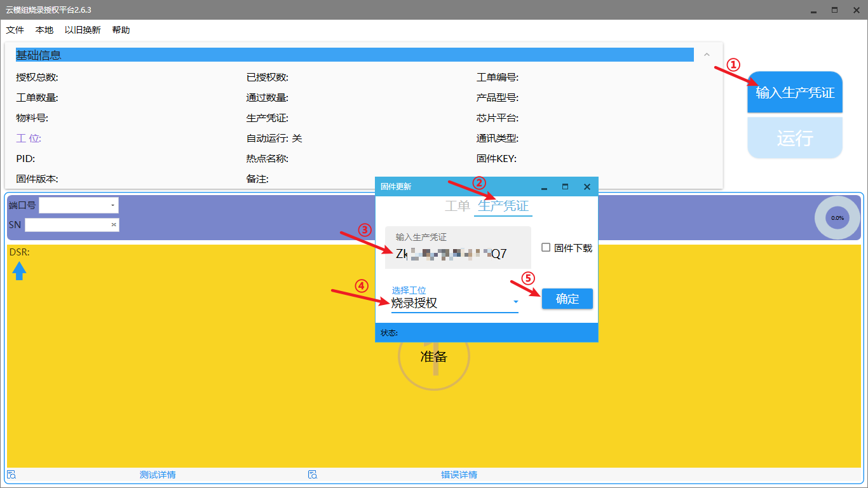Viewport: 868px width, 488px height.
Task: Click the search icon beside 测试详情
Action: click(x=11, y=475)
